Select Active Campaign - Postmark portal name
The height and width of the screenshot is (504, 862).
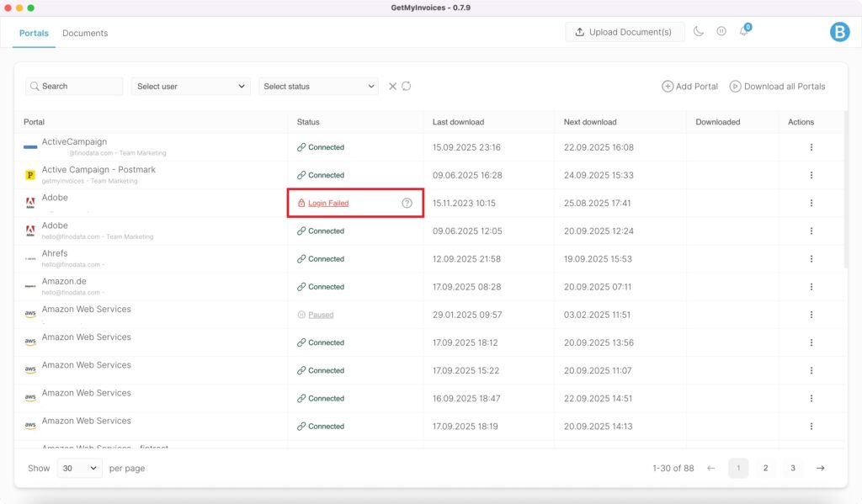tap(98, 170)
